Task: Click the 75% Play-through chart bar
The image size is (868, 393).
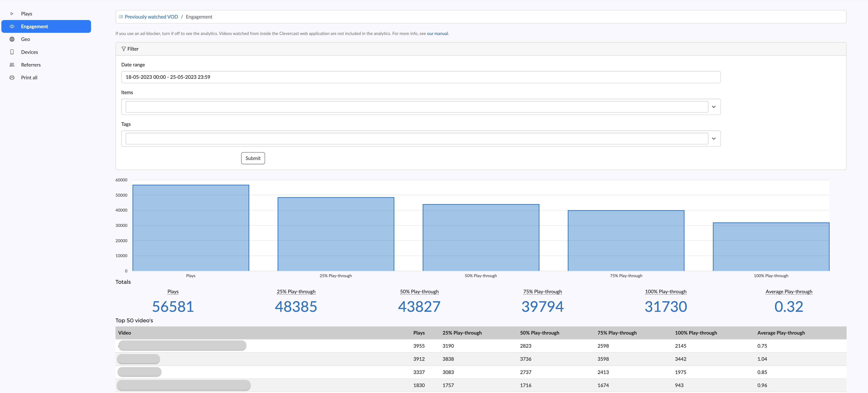Action: click(626, 241)
